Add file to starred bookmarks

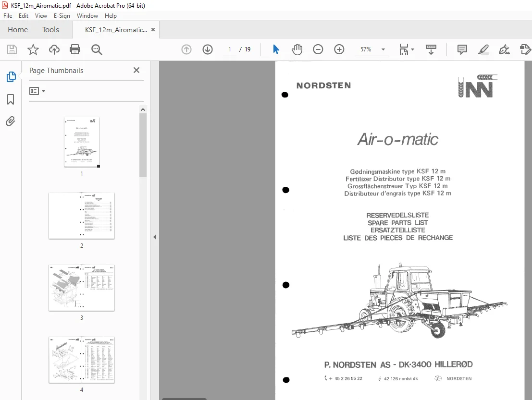(33, 49)
